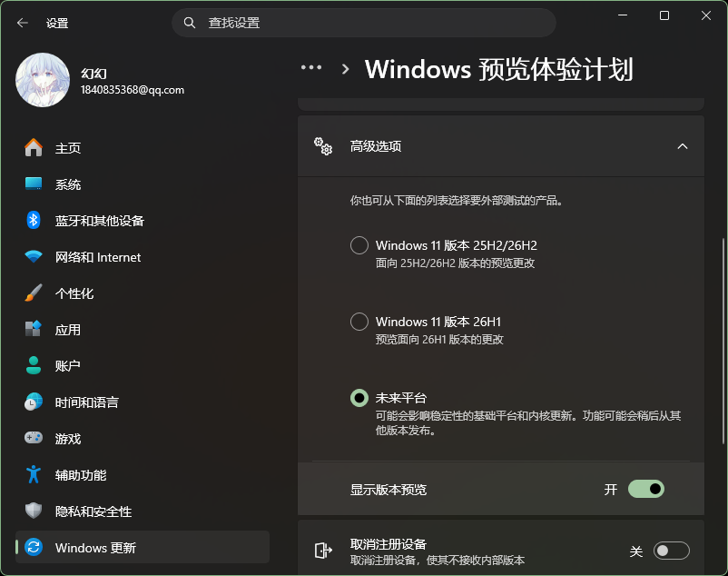Click the sync icon for Windows 更新

34,547
